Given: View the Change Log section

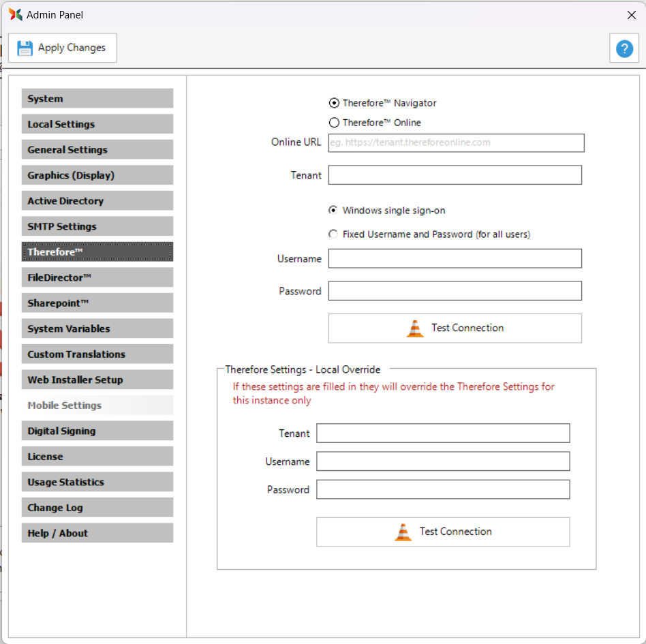Looking at the screenshot, I should click(x=97, y=508).
